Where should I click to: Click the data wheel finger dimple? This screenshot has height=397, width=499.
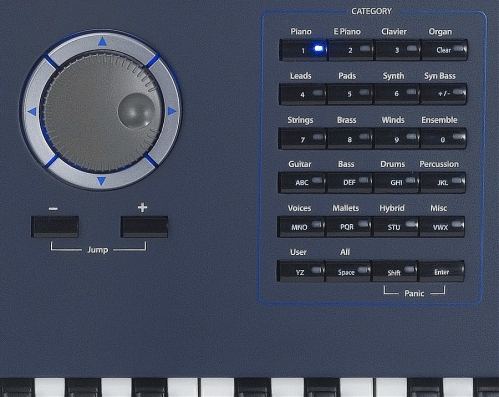coord(137,111)
